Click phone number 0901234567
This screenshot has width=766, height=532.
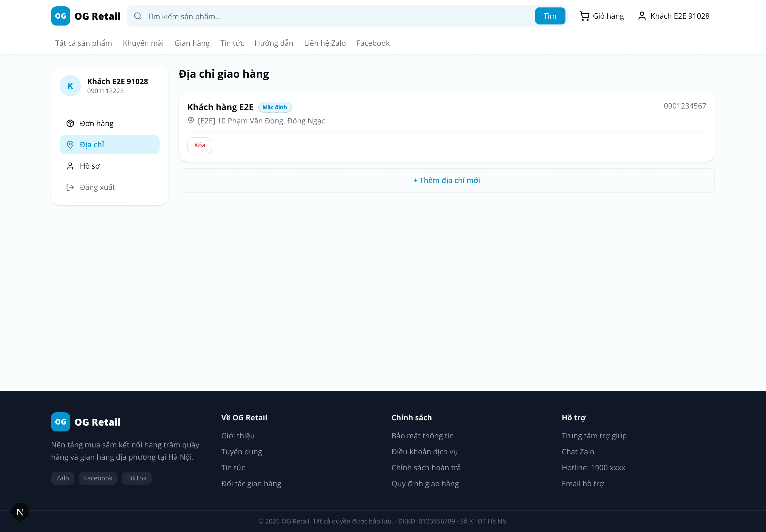(685, 106)
